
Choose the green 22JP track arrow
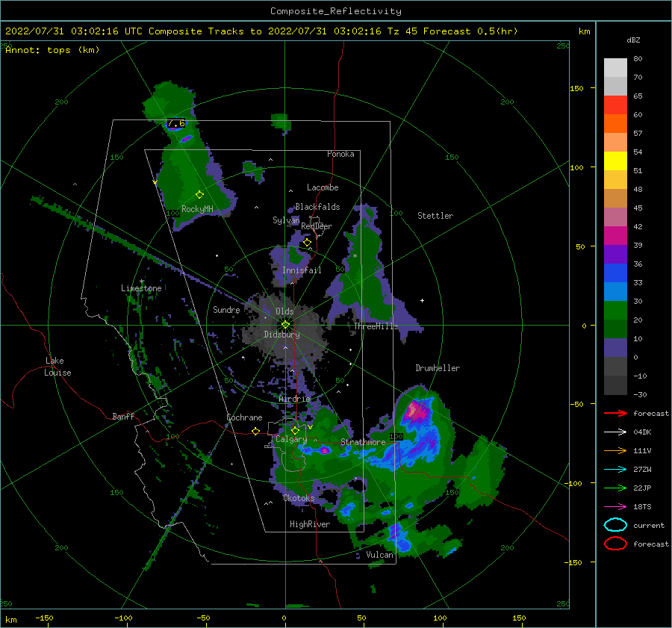tap(615, 488)
